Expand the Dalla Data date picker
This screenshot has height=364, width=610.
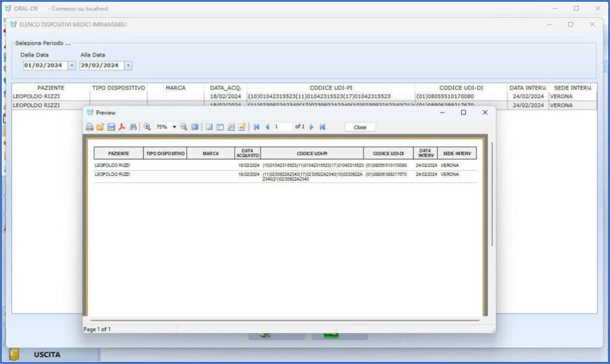[x=71, y=66]
